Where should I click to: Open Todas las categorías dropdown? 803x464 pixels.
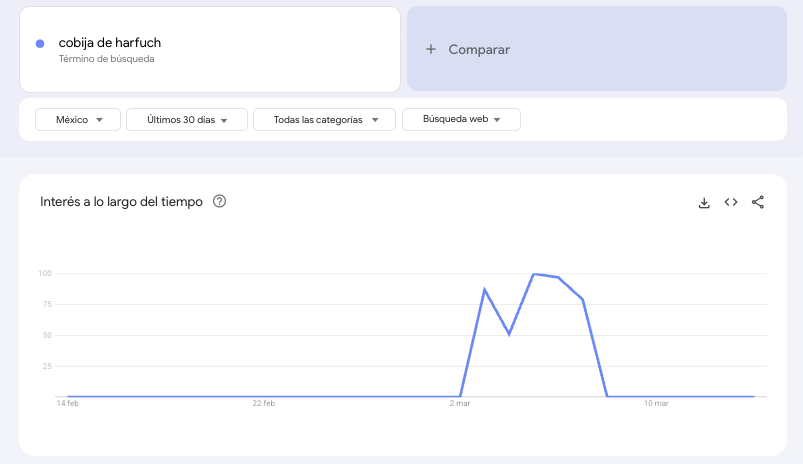(326, 119)
